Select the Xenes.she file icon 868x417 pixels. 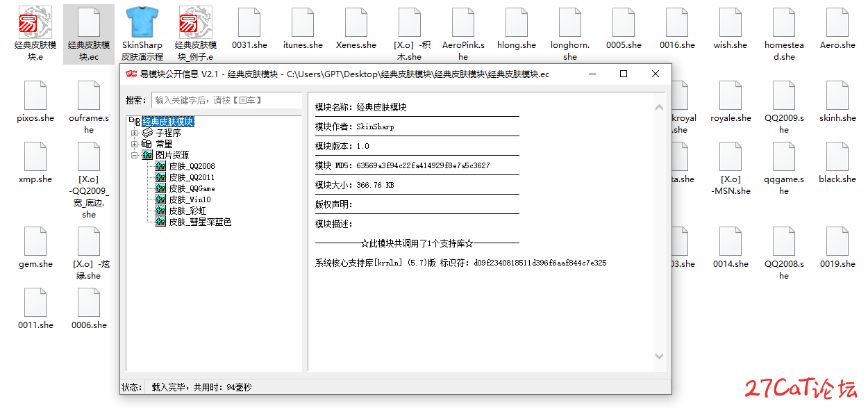(x=356, y=24)
